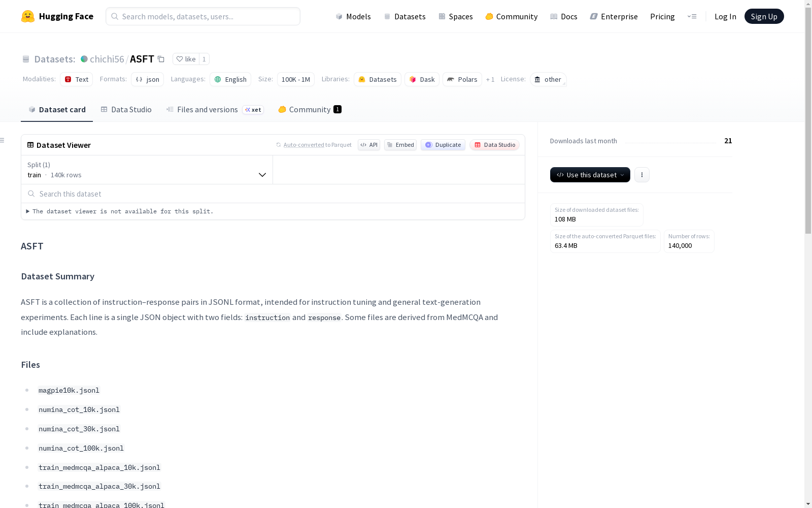
Task: Click the 100K - 1M size tag
Action: 296,79
